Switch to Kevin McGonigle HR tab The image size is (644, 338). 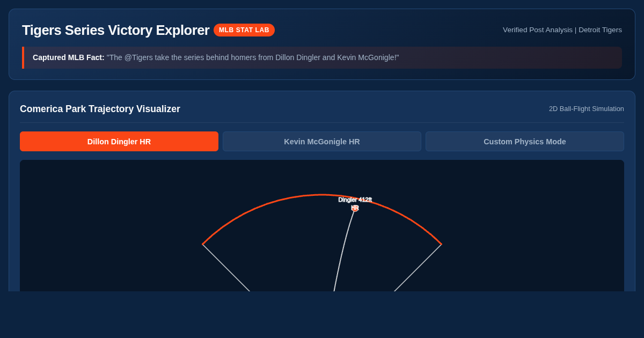pos(322,142)
